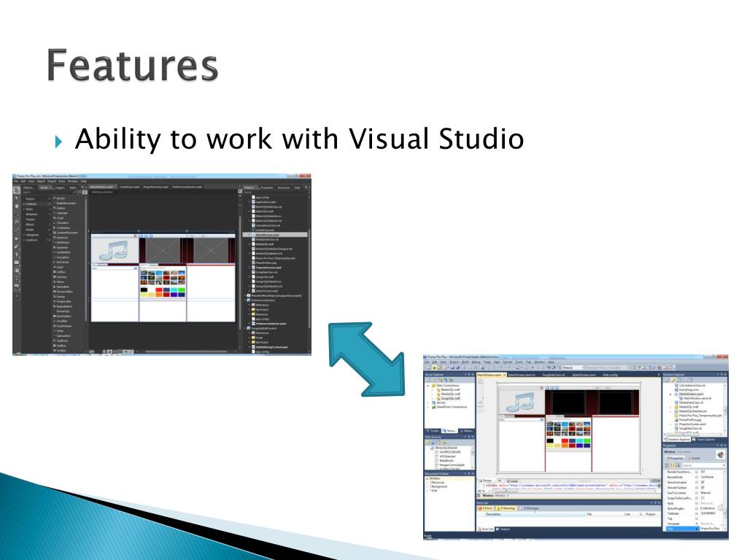
Task: Toggle the 0 Errors filter in Error List
Action: click(x=485, y=508)
